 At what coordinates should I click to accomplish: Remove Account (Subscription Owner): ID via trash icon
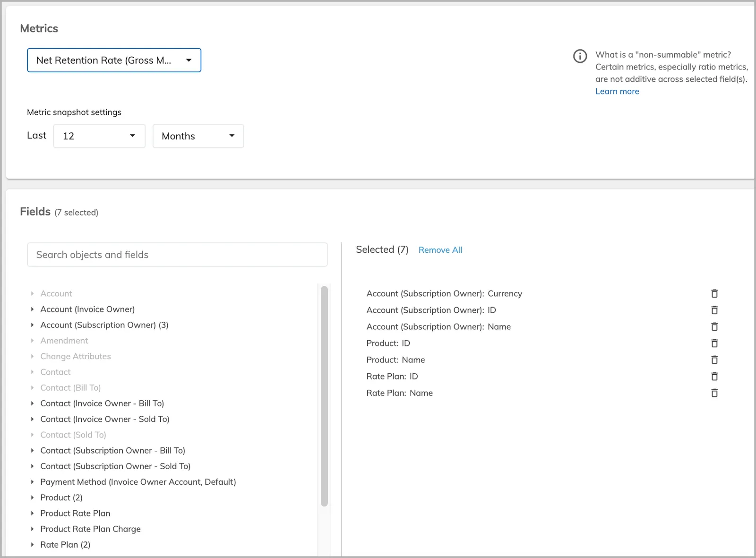[714, 310]
